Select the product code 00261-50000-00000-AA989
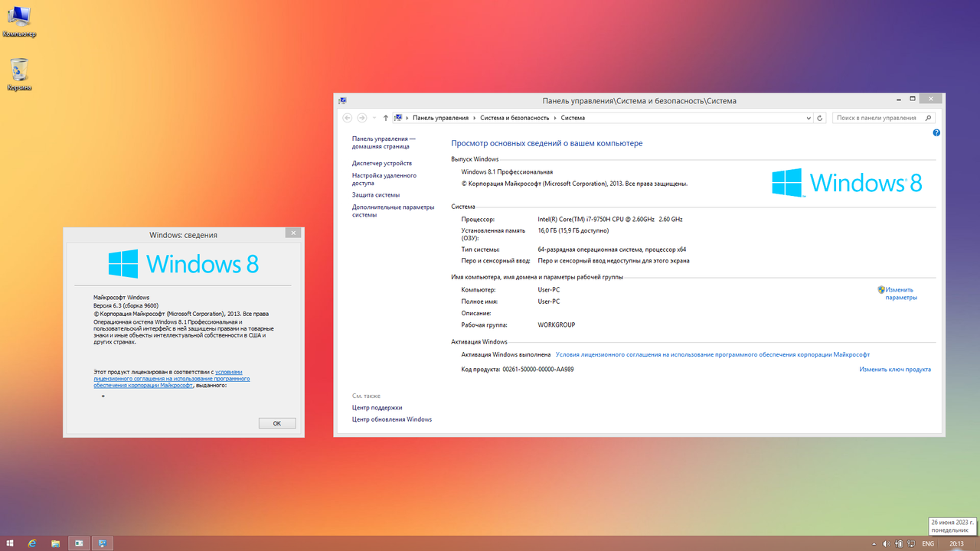This screenshot has width=980, height=551. pos(538,370)
